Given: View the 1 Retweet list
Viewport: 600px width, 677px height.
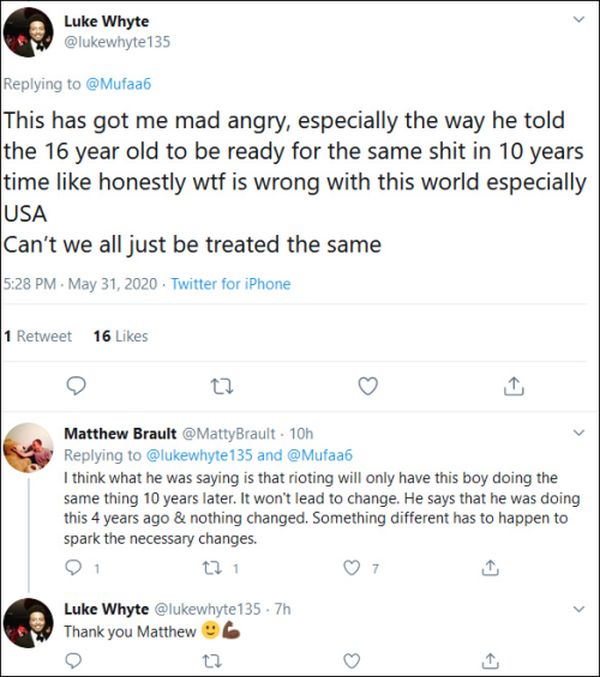Looking at the screenshot, I should coord(38,336).
